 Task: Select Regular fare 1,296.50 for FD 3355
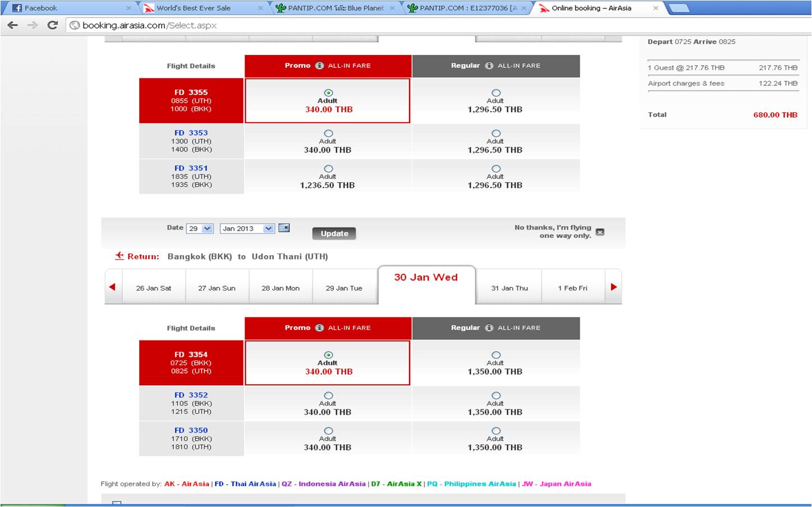tap(496, 93)
